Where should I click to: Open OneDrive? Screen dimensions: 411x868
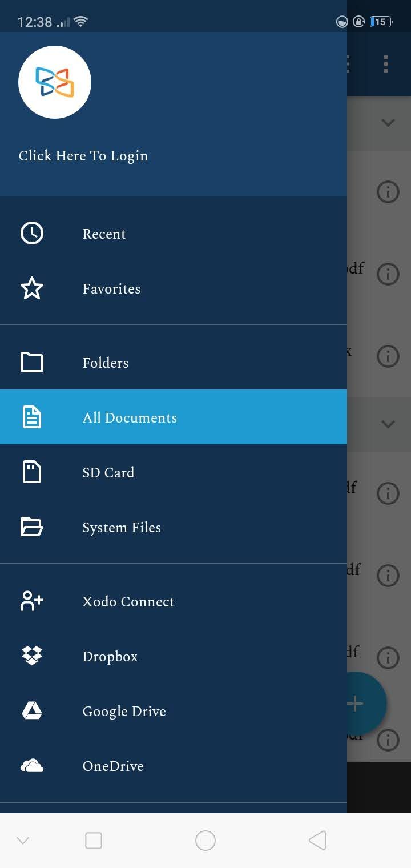174,766
